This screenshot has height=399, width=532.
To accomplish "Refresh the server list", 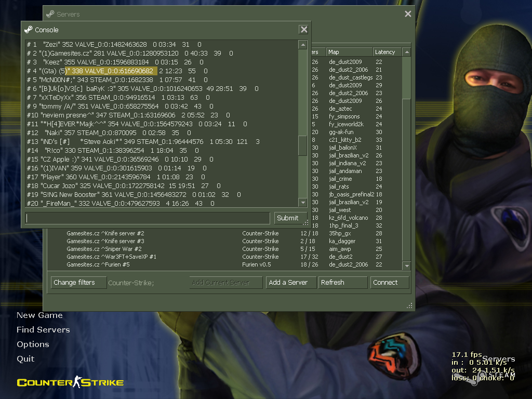I will (343, 282).
